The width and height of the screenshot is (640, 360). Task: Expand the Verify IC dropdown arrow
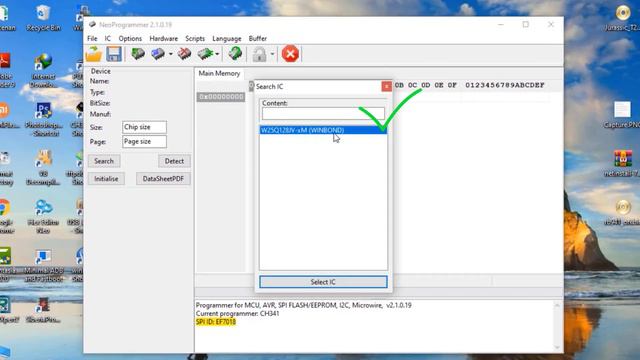pos(217,54)
